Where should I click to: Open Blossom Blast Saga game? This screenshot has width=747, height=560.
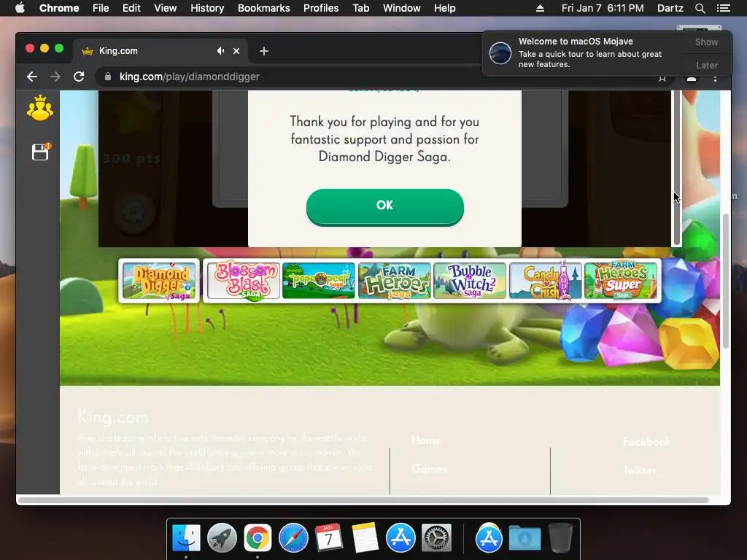(x=244, y=281)
